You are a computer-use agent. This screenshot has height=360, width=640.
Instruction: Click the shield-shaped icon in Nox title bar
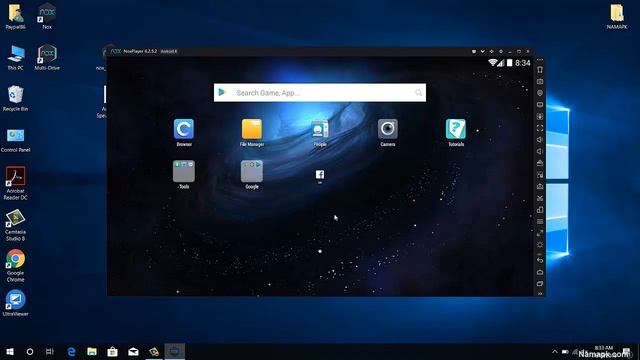[x=473, y=51]
